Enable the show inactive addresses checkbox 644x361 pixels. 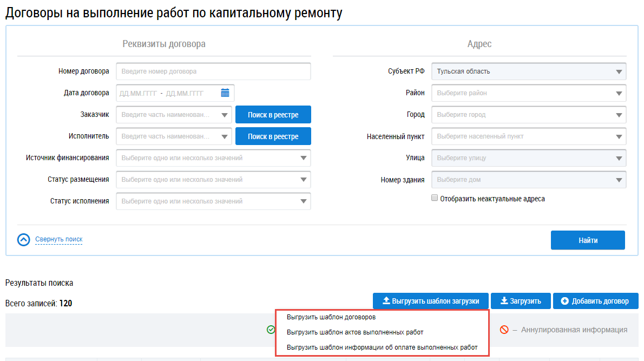pyautogui.click(x=434, y=199)
